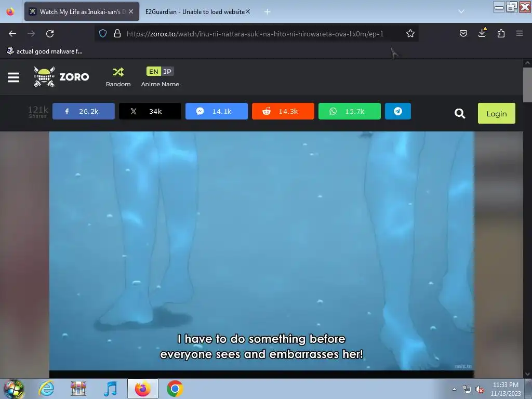Switch to E2Guardian Unable to load website tab
532x399 pixels.
tap(195, 12)
